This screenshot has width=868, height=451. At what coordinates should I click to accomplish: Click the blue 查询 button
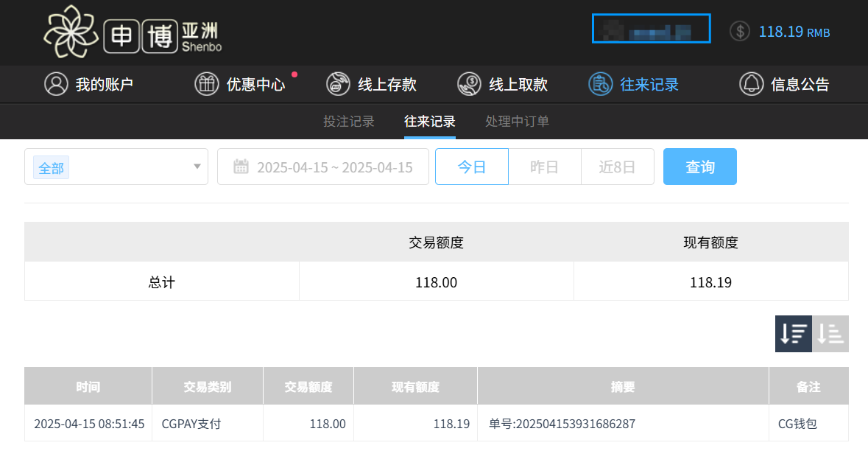click(x=699, y=167)
